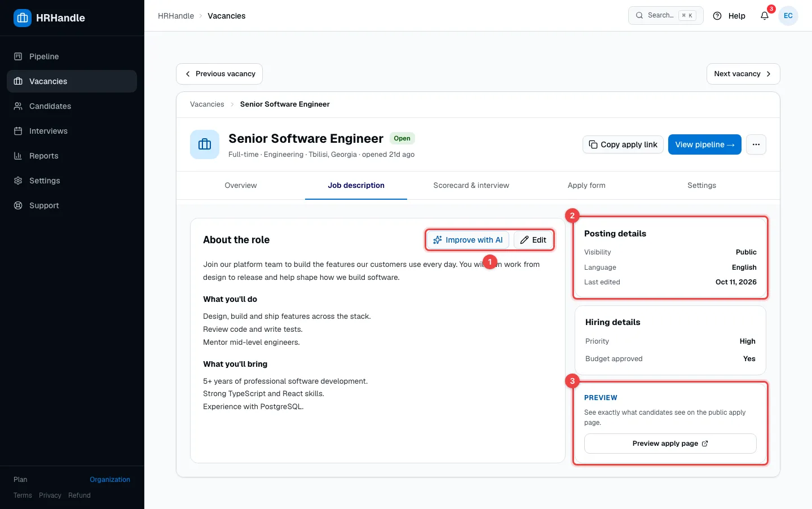Click the Organization plan link

tap(110, 480)
